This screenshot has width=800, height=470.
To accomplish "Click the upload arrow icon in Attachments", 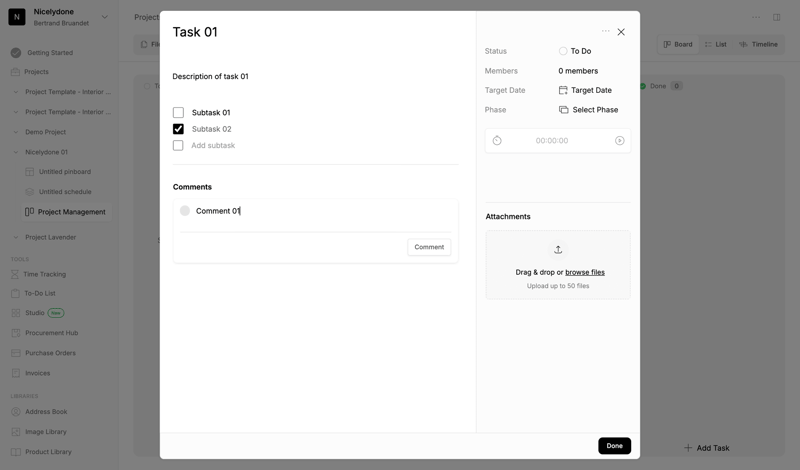I will [558, 250].
